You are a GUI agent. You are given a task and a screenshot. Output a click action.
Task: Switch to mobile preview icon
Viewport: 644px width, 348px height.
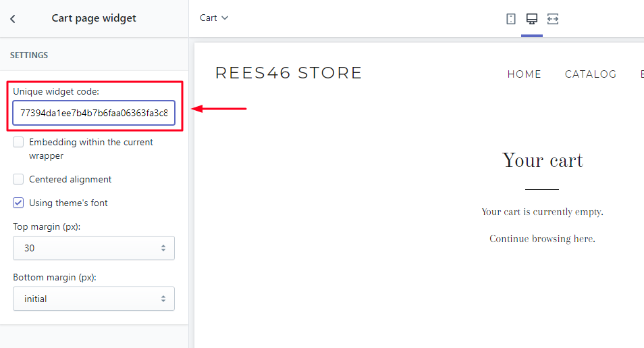pyautogui.click(x=511, y=19)
